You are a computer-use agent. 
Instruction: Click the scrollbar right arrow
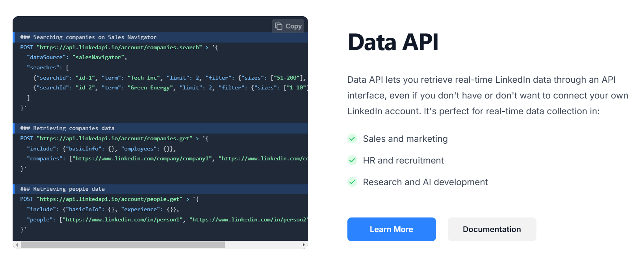pos(304,245)
